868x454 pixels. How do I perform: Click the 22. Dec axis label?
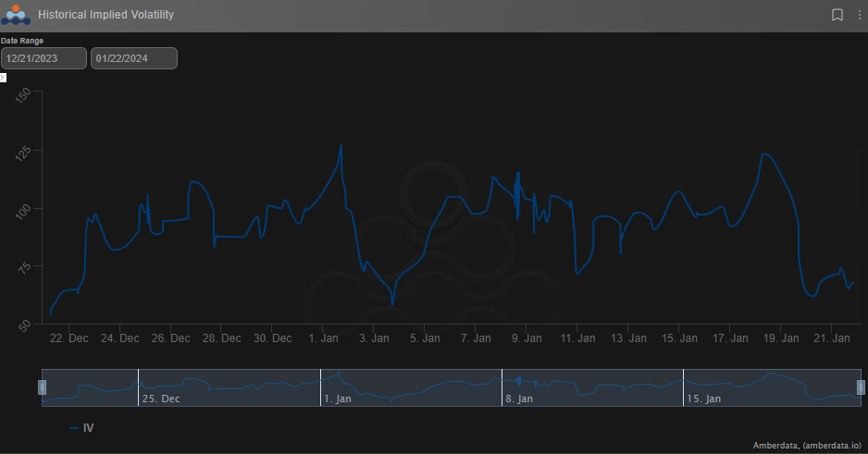[x=69, y=338]
